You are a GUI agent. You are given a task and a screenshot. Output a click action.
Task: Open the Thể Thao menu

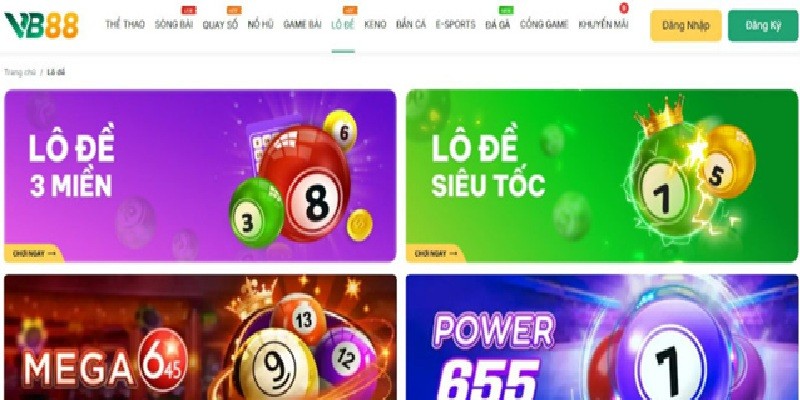point(125,24)
